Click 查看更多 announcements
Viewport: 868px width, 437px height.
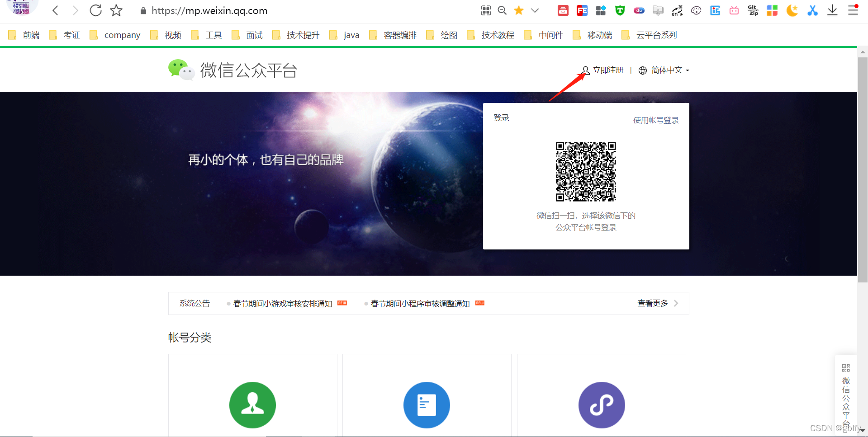pos(658,303)
